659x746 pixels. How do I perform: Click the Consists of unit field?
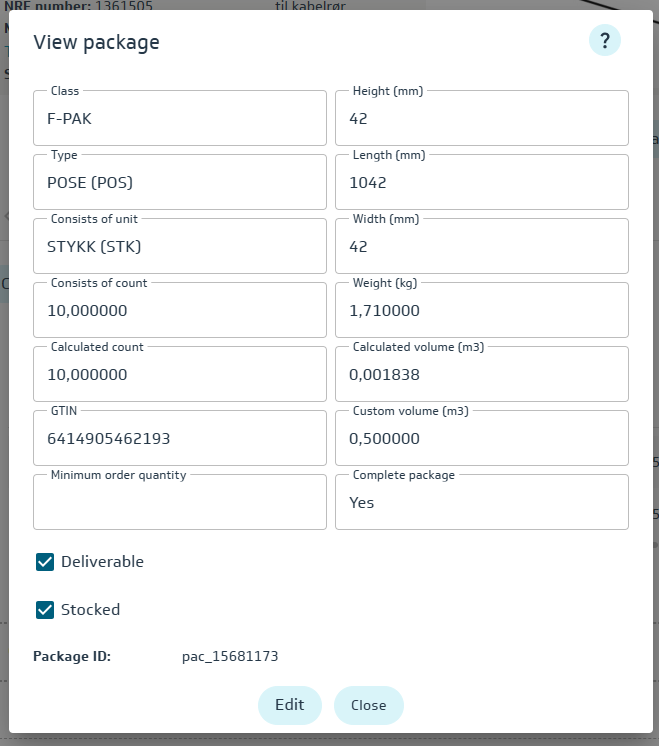click(x=180, y=247)
